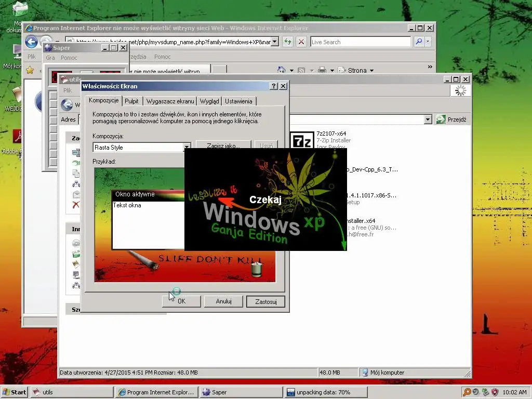Open Pomoc menu in Internet Explorer
532x399 pixels.
(162, 57)
